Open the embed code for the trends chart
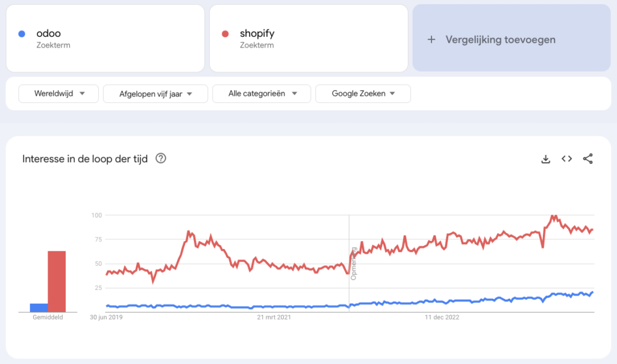Screen dimensions: 617x364 tap(566, 158)
